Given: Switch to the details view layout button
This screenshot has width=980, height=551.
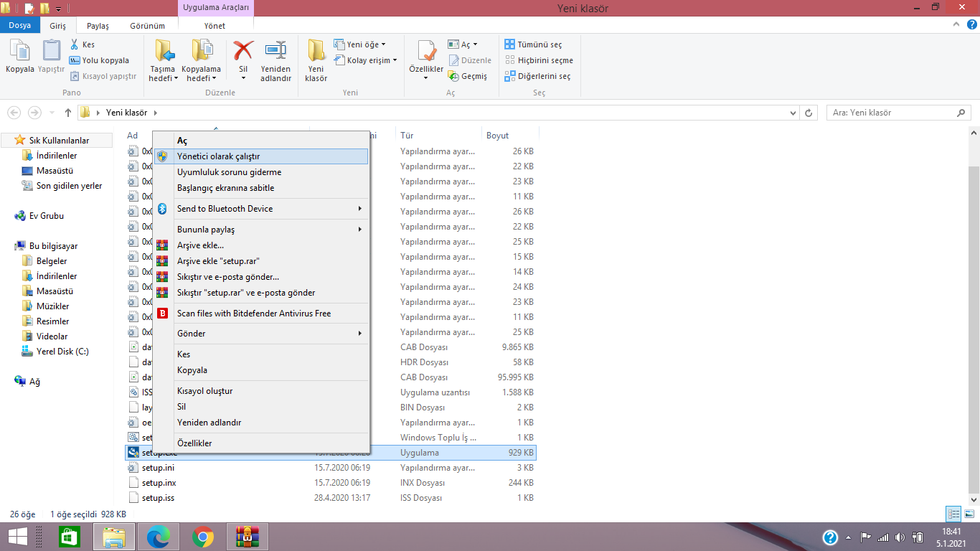Looking at the screenshot, I should pos(953,514).
